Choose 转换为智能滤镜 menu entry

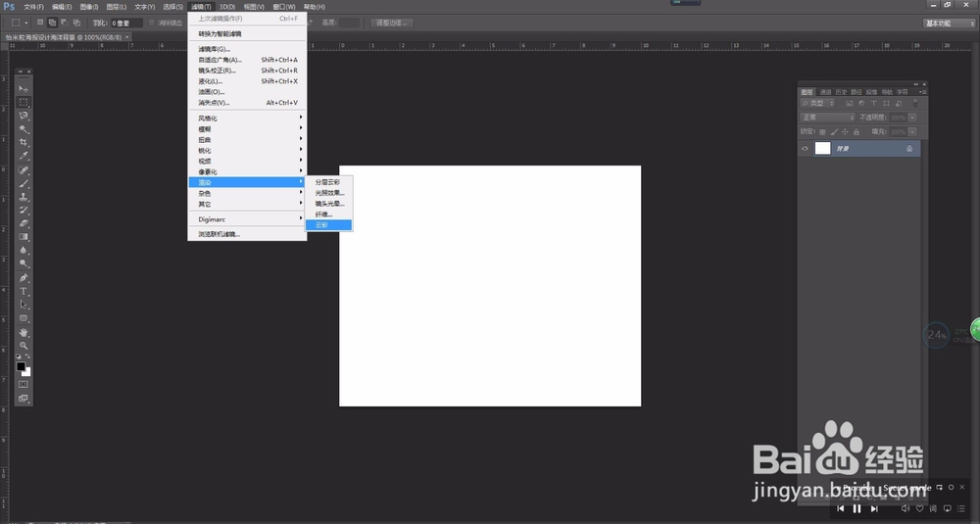[x=247, y=33]
